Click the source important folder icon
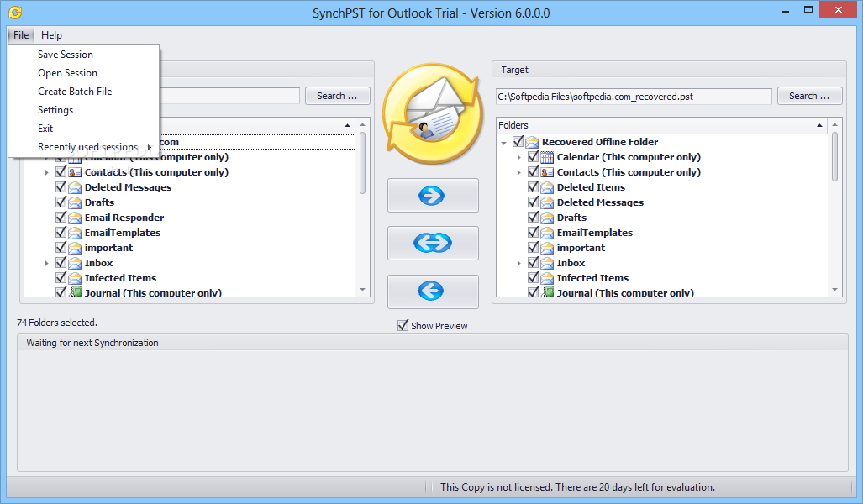 [x=75, y=248]
